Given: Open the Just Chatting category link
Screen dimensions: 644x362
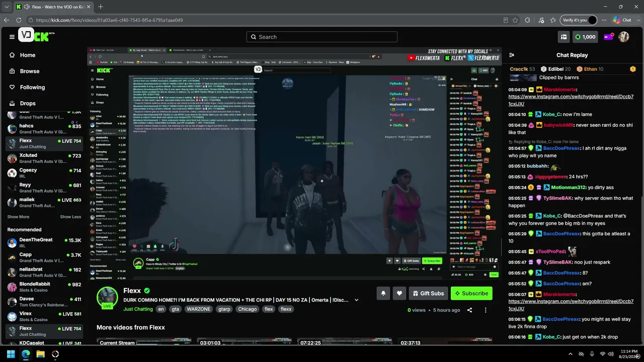Looking at the screenshot, I should [138, 309].
